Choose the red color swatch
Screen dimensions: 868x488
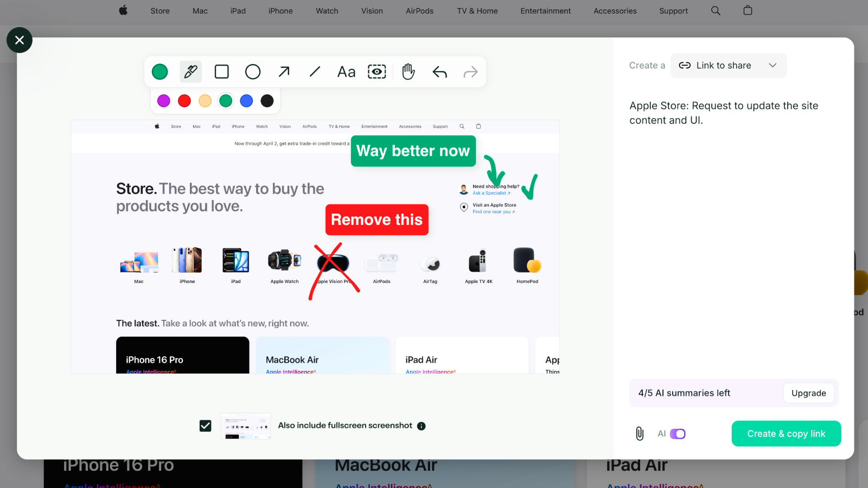tap(184, 101)
